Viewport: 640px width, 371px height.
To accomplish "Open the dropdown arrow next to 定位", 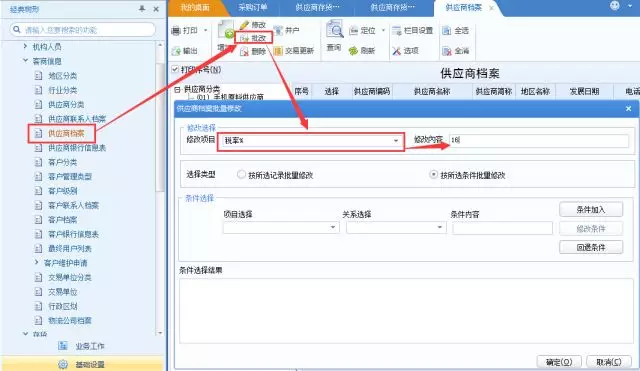I will 383,31.
